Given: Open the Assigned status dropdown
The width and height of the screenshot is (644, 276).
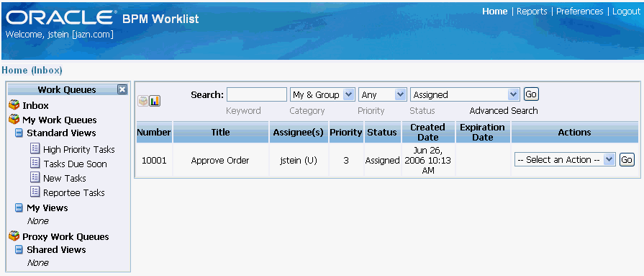Looking at the screenshot, I should [x=465, y=94].
